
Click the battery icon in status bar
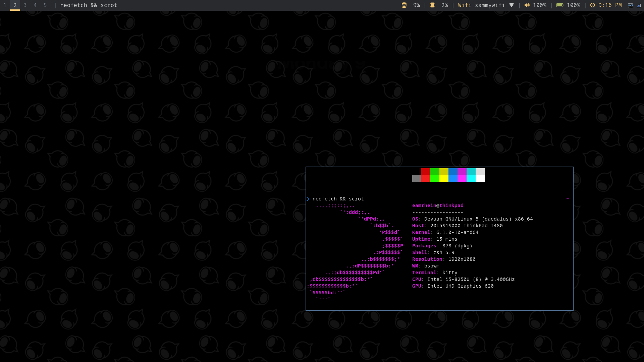click(560, 5)
